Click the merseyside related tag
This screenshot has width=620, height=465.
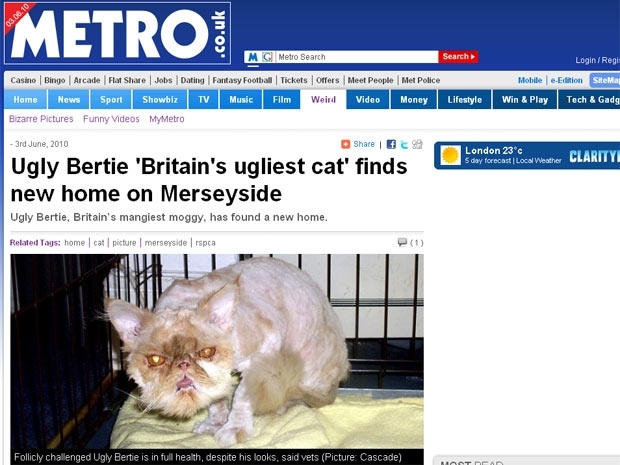[166, 243]
